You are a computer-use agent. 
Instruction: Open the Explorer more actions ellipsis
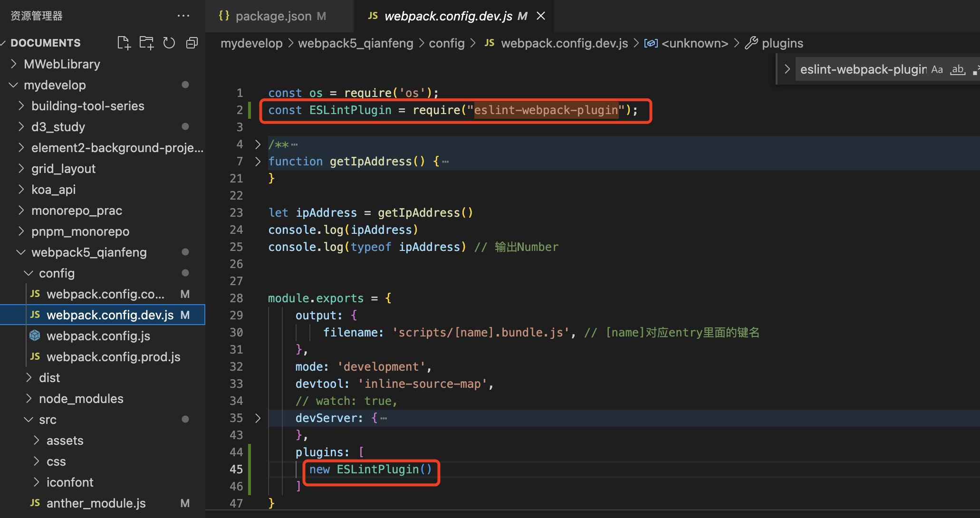coord(183,16)
